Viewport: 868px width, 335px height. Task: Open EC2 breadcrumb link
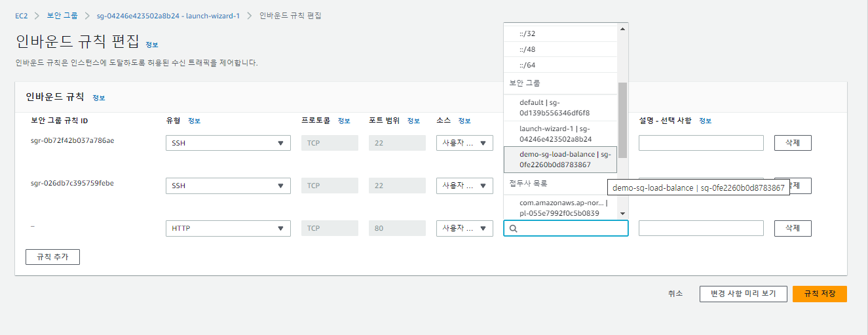[x=22, y=15]
